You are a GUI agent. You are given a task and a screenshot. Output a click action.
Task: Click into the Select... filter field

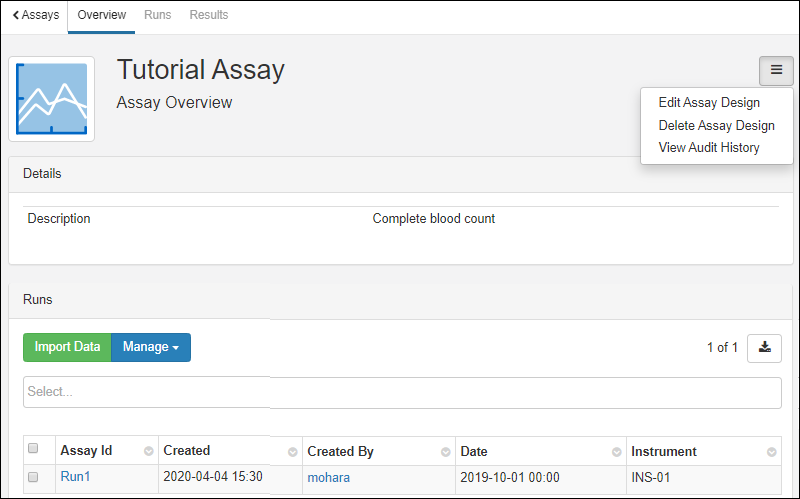coord(402,392)
